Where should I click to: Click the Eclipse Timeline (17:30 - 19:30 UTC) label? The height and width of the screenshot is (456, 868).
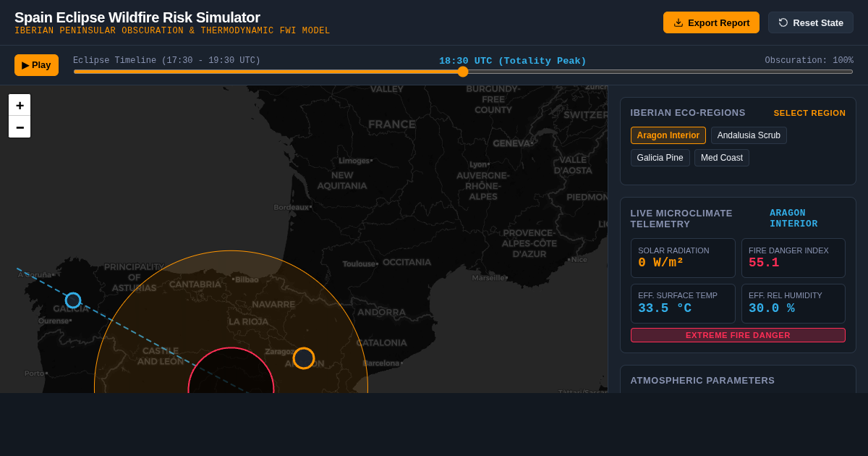(x=166, y=61)
